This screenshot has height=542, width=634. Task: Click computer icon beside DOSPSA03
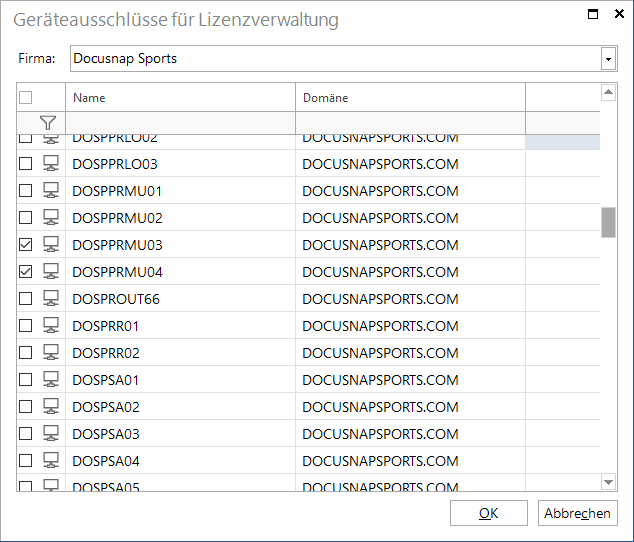click(x=51, y=433)
